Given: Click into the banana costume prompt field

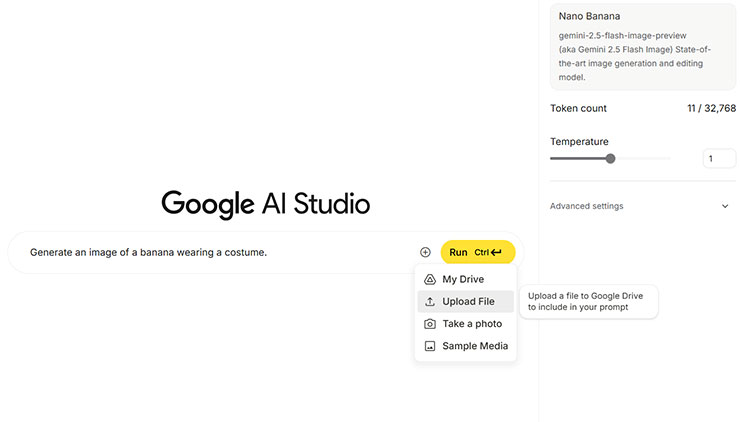Looking at the screenshot, I should pyautogui.click(x=200, y=253).
